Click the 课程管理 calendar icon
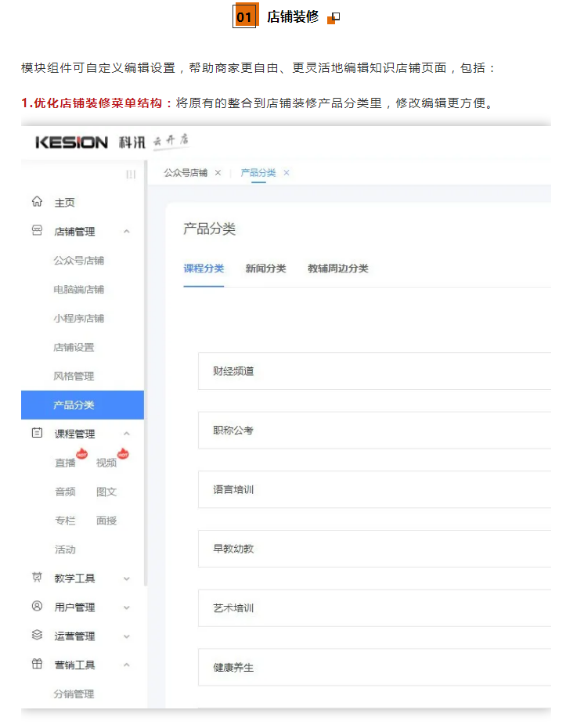Viewport: 566px width, 728px height. [37, 433]
